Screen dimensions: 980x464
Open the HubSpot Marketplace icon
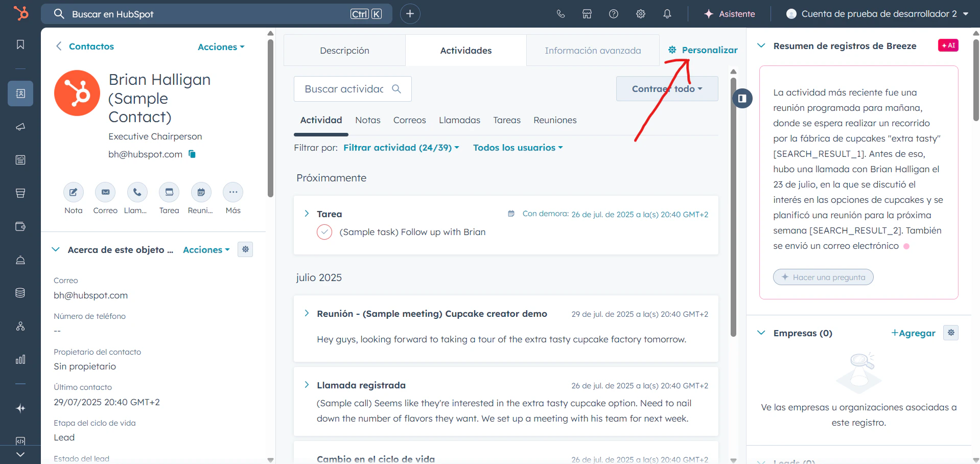[587, 14]
